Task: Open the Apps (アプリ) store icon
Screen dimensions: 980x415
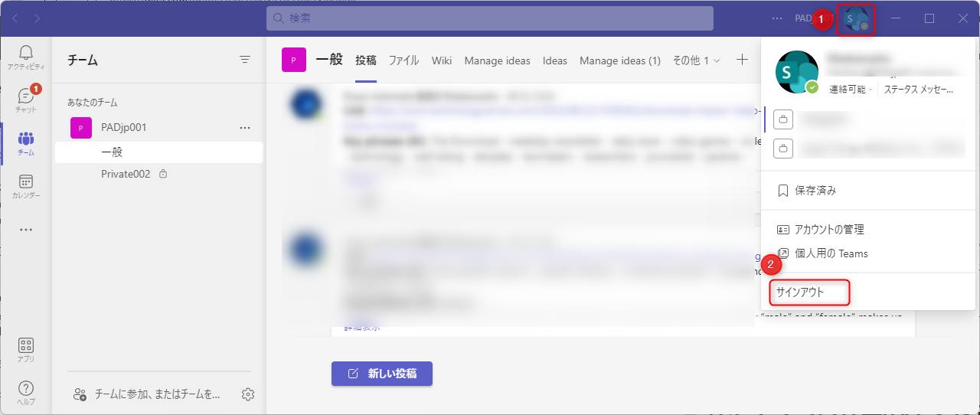Action: tap(26, 350)
